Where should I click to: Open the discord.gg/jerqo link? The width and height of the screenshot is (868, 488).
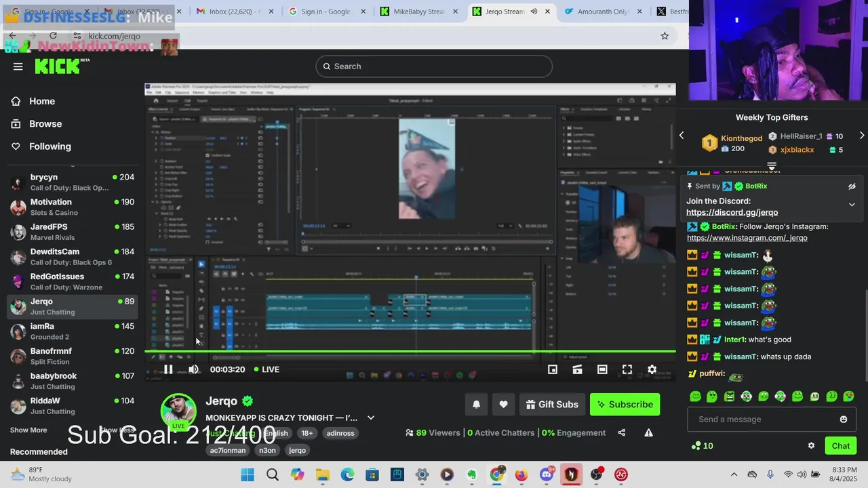tap(732, 213)
